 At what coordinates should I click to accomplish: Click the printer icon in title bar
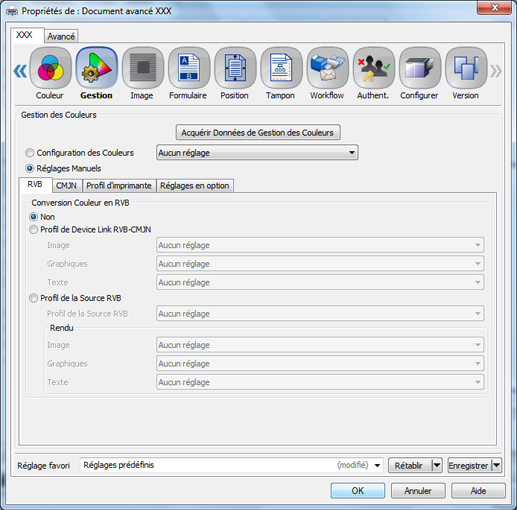click(12, 12)
